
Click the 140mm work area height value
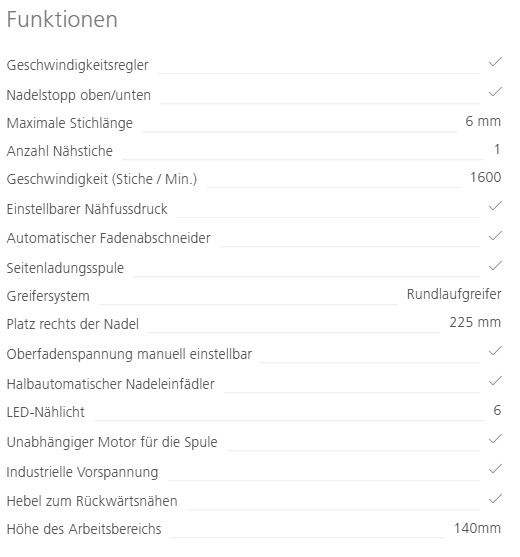[x=478, y=528]
